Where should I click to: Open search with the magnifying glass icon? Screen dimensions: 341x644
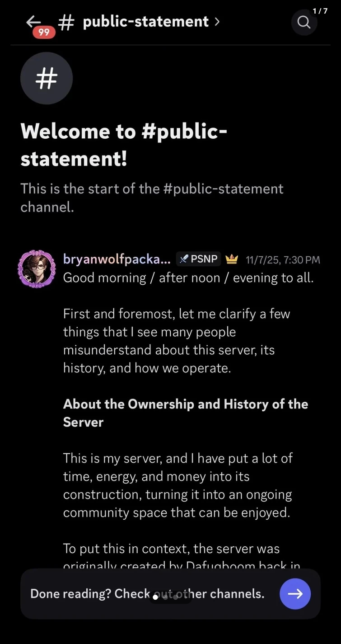304,22
